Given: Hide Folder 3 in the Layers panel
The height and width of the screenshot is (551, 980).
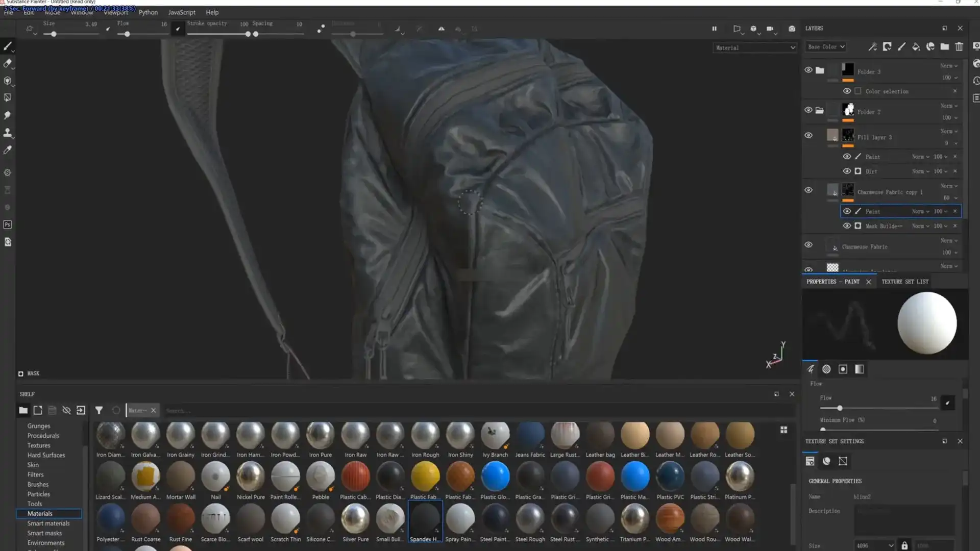Looking at the screenshot, I should coord(808,69).
